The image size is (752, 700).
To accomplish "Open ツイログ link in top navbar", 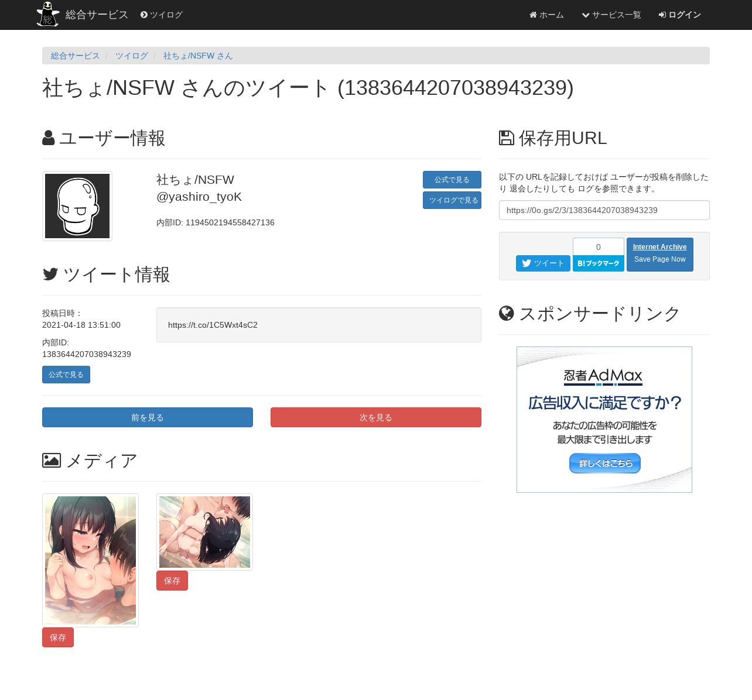I will [x=162, y=15].
